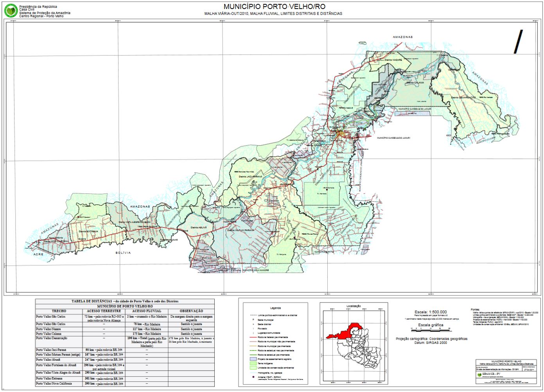Click the 'Porto Velho/Nova Califórnia' row label

tap(54, 383)
